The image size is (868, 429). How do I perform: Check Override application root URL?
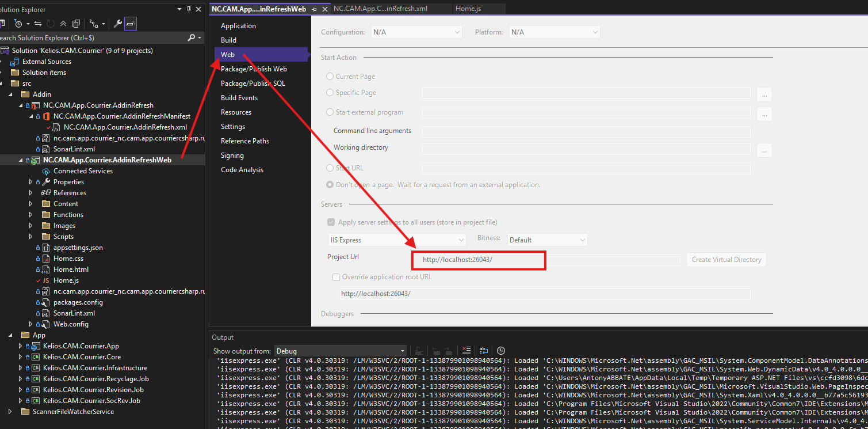pos(337,277)
